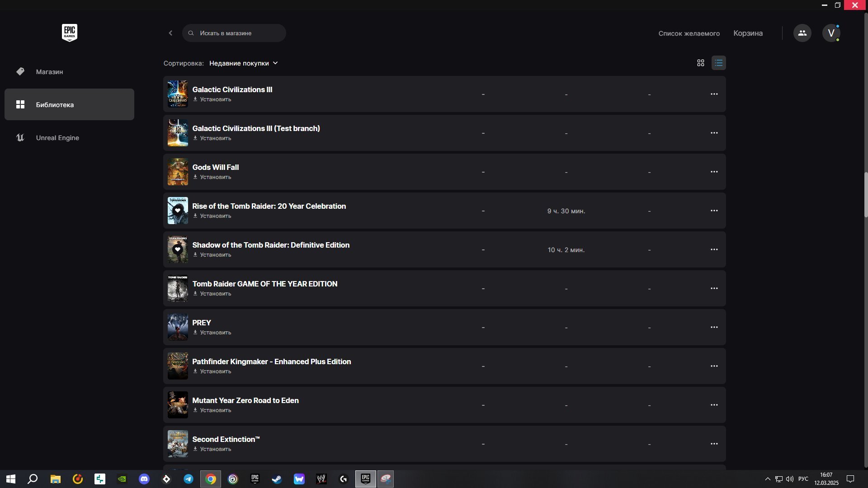Viewport: 868px width, 488px height.
Task: Open Список желаемого wishlist
Action: point(689,33)
